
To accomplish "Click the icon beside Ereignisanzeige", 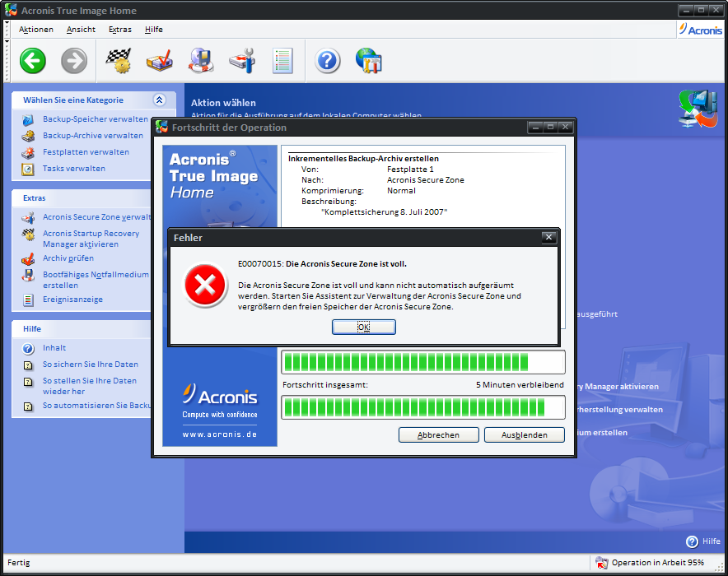I will (28, 300).
